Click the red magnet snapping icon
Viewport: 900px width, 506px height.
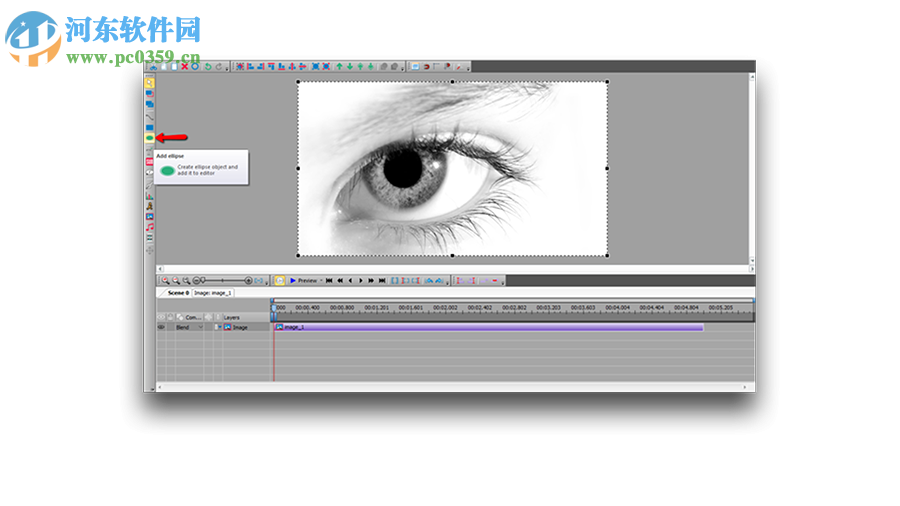426,67
